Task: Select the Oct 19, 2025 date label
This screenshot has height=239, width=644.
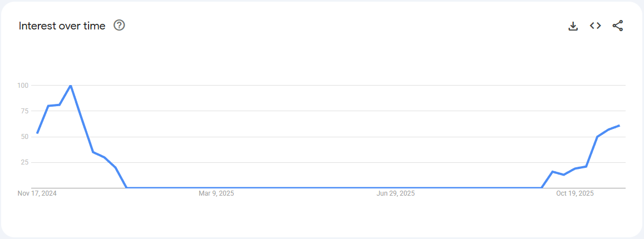Action: coord(575,194)
